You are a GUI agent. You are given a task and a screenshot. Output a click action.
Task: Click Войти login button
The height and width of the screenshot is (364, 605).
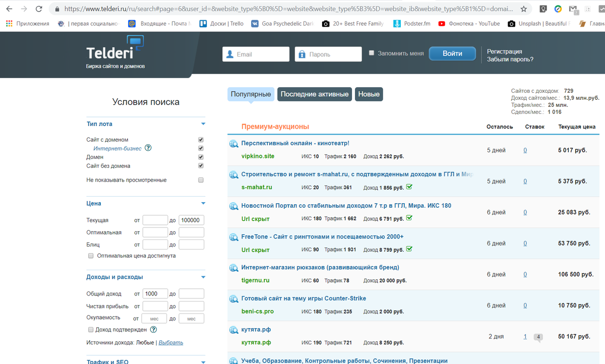pyautogui.click(x=452, y=53)
